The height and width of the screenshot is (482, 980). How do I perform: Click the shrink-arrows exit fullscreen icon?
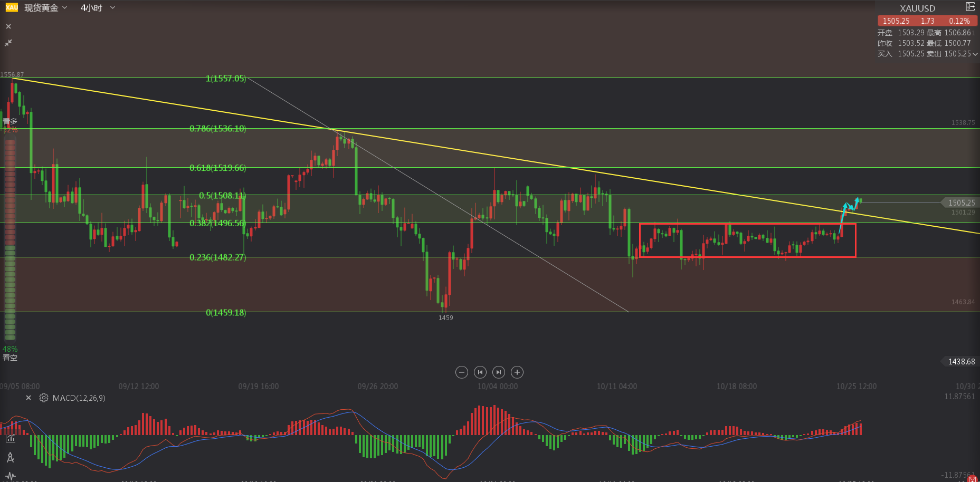(8, 43)
